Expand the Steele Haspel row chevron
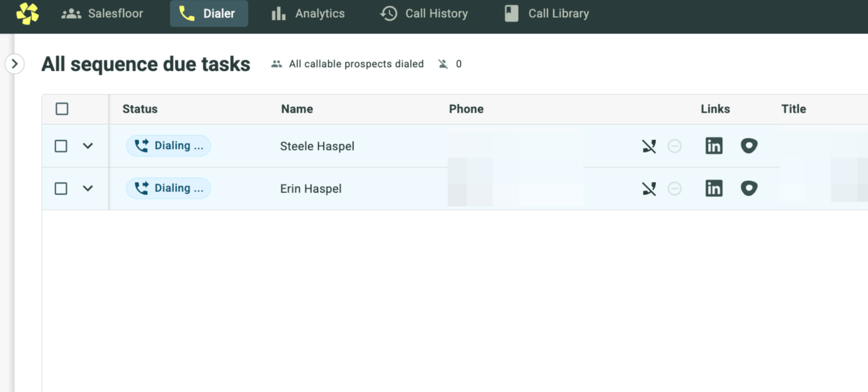 coord(88,146)
